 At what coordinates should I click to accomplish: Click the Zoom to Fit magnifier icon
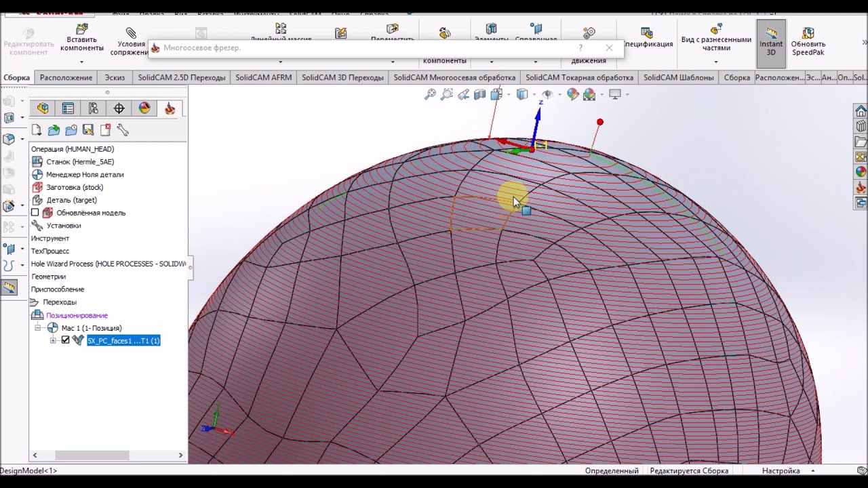click(430, 95)
